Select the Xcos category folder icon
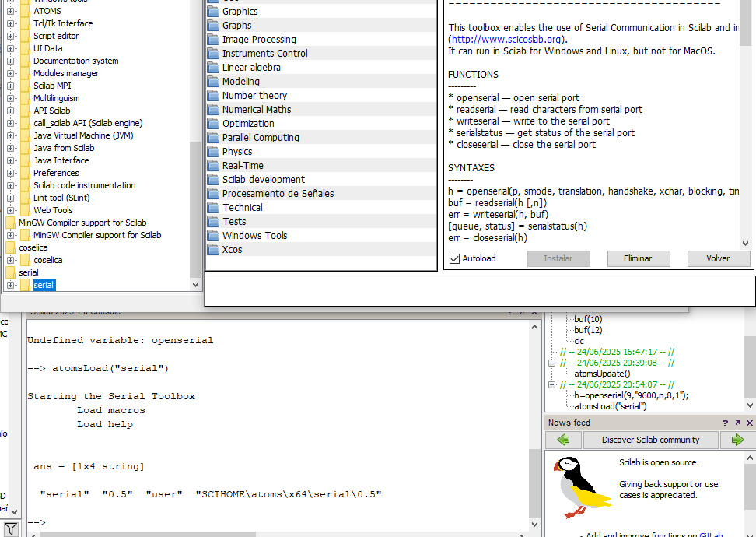Image resolution: width=756 pixels, height=537 pixels. [x=213, y=250]
